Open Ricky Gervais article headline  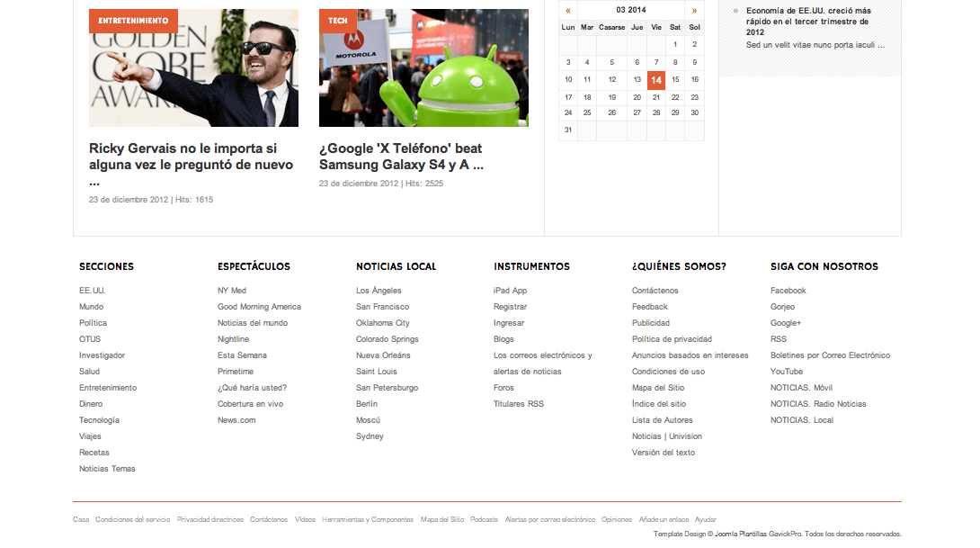click(192, 165)
